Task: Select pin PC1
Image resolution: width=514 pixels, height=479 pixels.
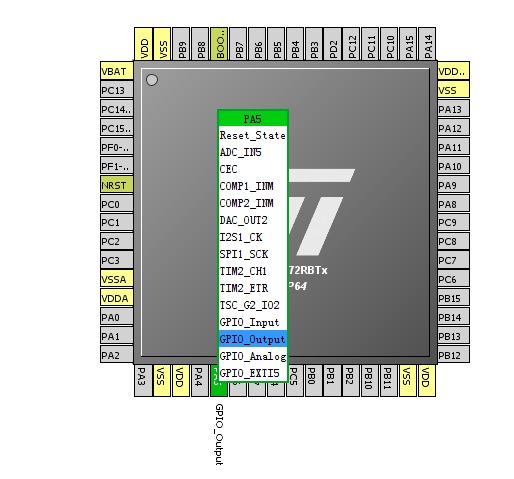Action: pyautogui.click(x=117, y=222)
